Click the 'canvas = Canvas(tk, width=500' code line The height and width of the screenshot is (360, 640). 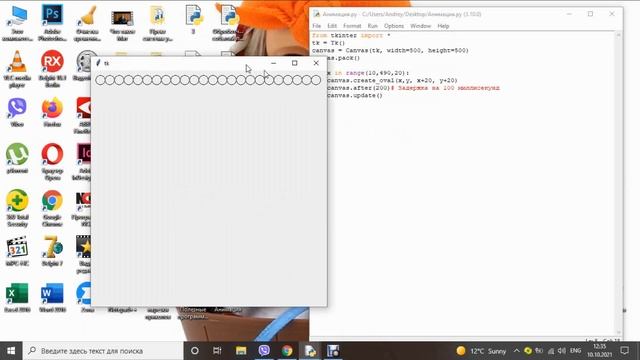pyautogui.click(x=390, y=51)
